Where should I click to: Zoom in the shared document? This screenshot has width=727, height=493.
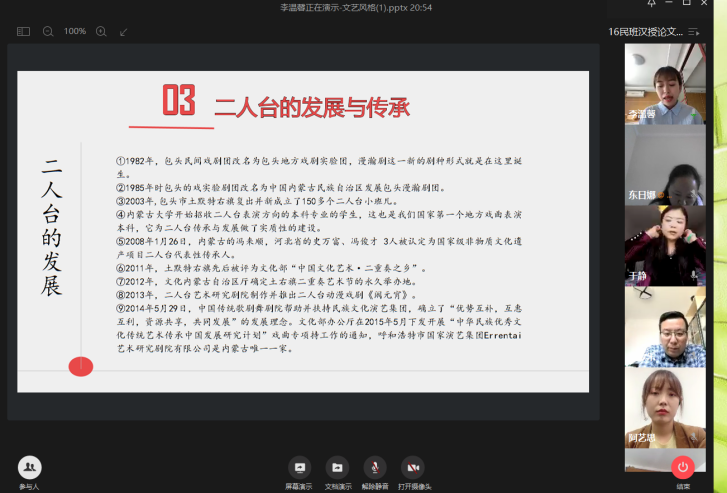pyautogui.click(x=101, y=32)
